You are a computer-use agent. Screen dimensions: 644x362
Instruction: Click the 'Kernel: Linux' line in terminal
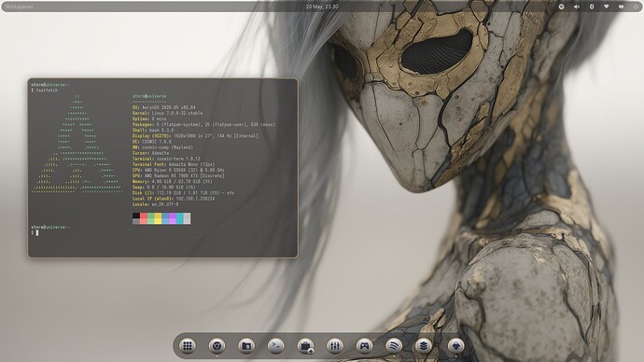pos(168,113)
